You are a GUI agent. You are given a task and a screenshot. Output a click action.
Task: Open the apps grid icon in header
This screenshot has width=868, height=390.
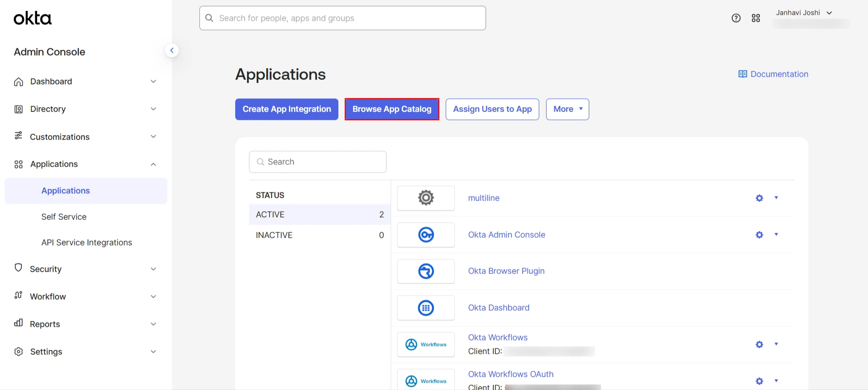point(756,18)
